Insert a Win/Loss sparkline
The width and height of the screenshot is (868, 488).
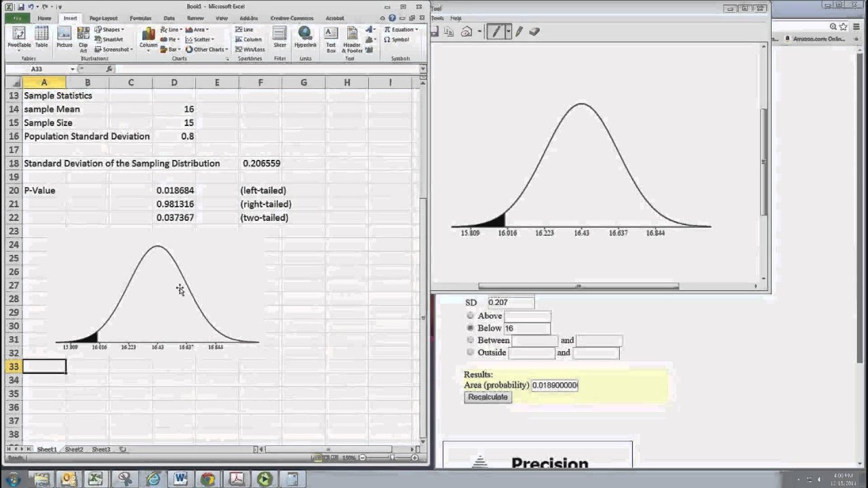250,49
